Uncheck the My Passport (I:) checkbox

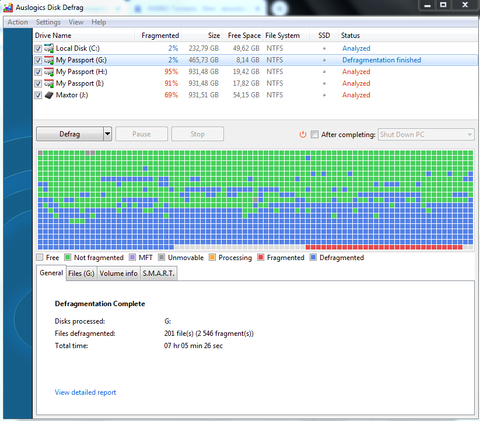point(38,84)
